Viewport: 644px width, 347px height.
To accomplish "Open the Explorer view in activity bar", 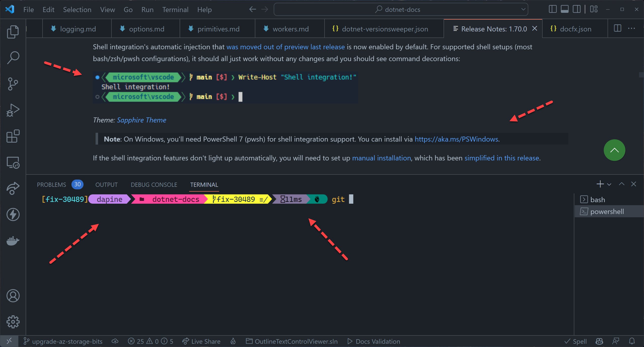I will tap(13, 32).
